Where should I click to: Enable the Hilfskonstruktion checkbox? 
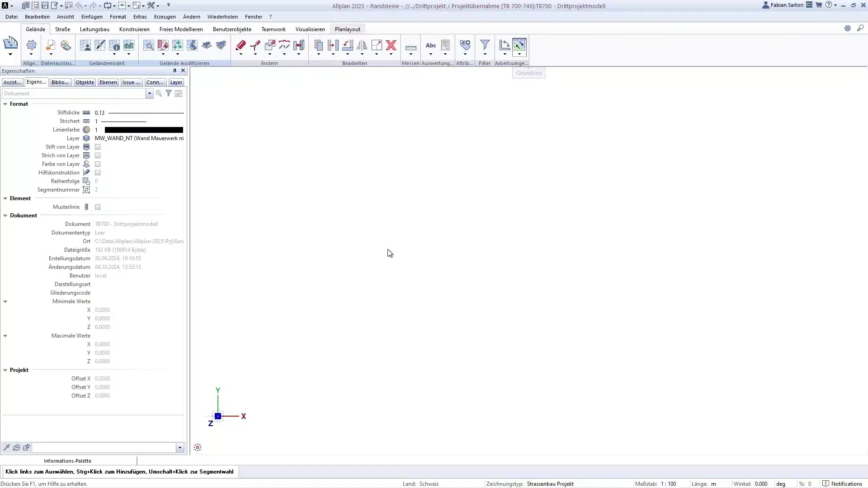(97, 173)
